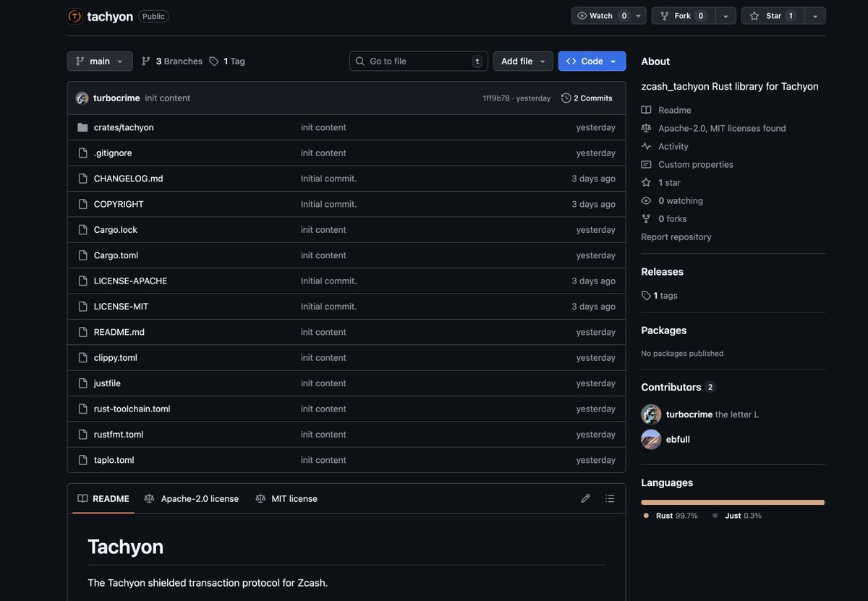Fork the repository with Fork button
Screen dimensions: 868x601
click(684, 16)
